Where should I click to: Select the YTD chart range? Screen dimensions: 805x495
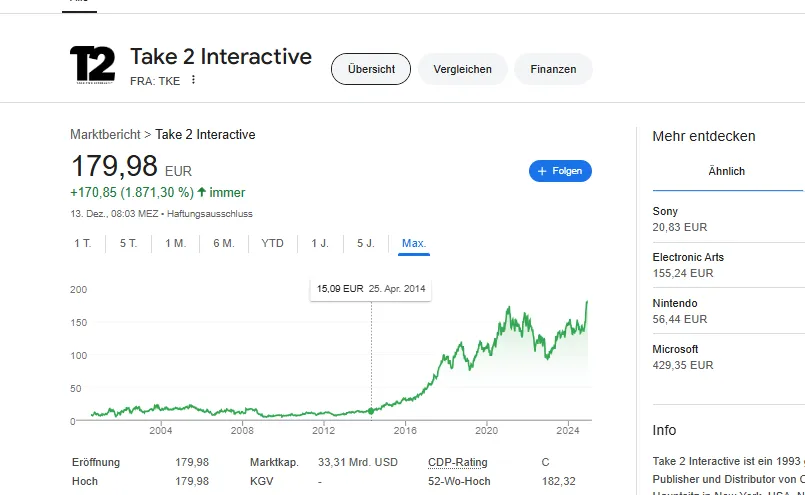tap(272, 243)
